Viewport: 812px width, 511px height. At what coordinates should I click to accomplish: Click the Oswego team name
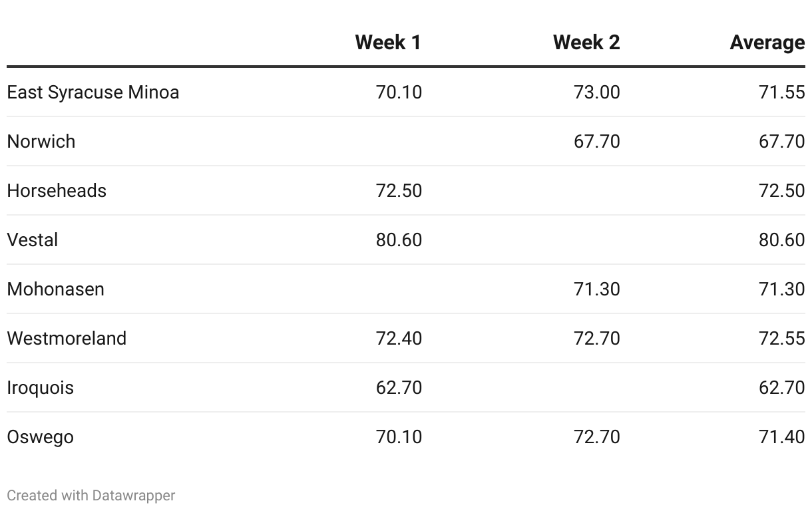41,436
